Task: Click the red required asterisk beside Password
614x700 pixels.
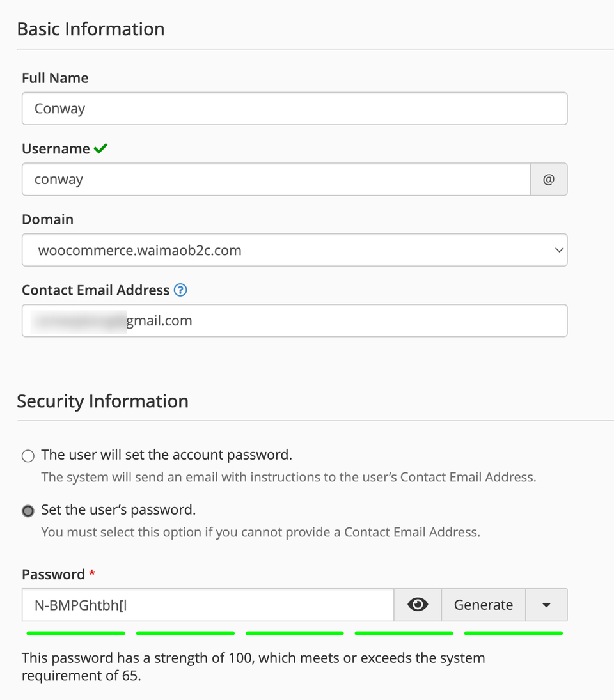Action: tap(92, 572)
